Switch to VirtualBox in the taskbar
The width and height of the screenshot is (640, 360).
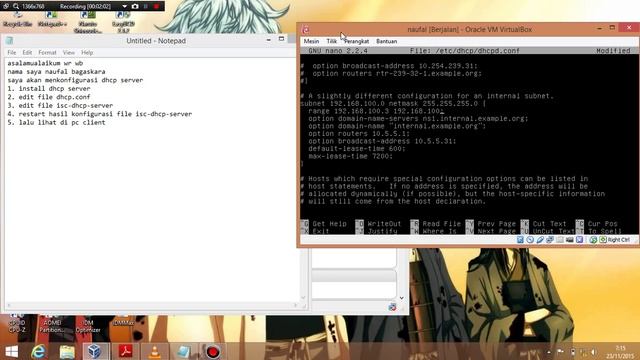[x=95, y=351]
